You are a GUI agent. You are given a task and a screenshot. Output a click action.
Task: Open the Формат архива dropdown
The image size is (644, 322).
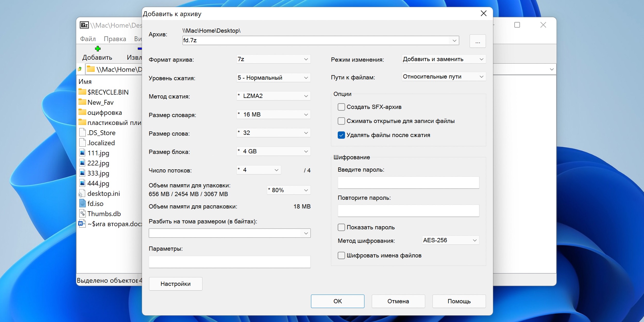273,59
